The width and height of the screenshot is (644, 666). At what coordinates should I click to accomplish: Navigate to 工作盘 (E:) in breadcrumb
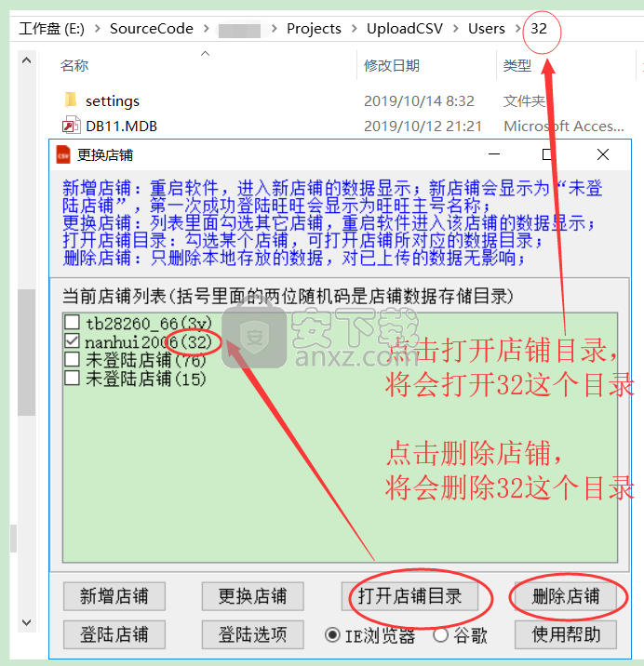click(52, 29)
